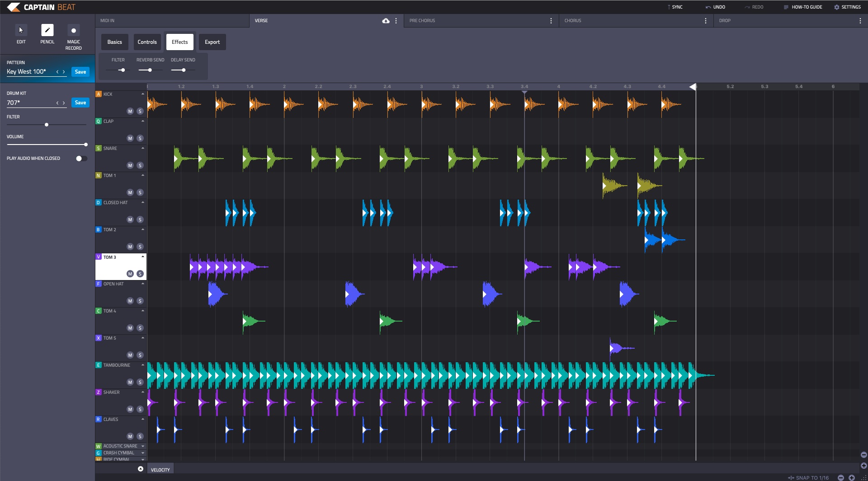868x481 pixels.
Task: Click the Undo arrow icon
Action: pyautogui.click(x=708, y=7)
